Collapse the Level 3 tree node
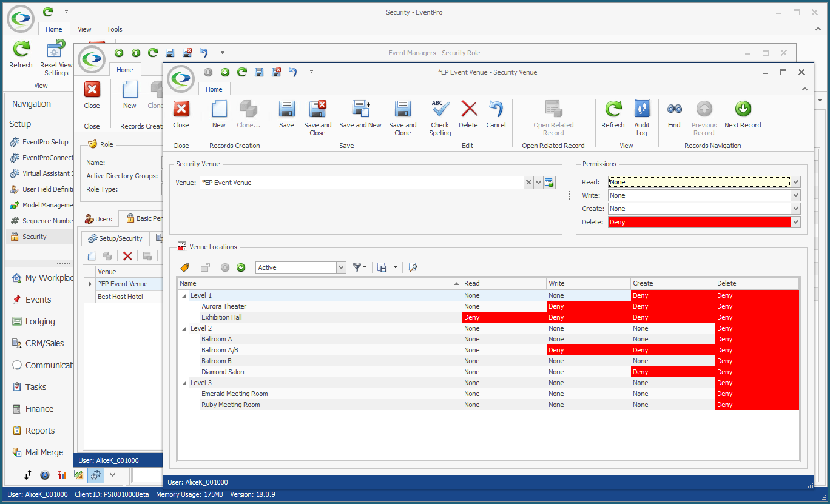Viewport: 830px width, 504px height. tap(184, 383)
